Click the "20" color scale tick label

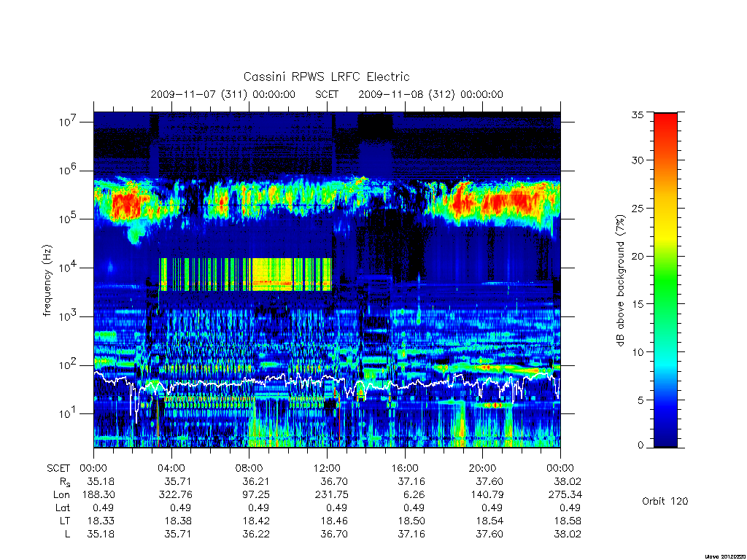[638, 256]
